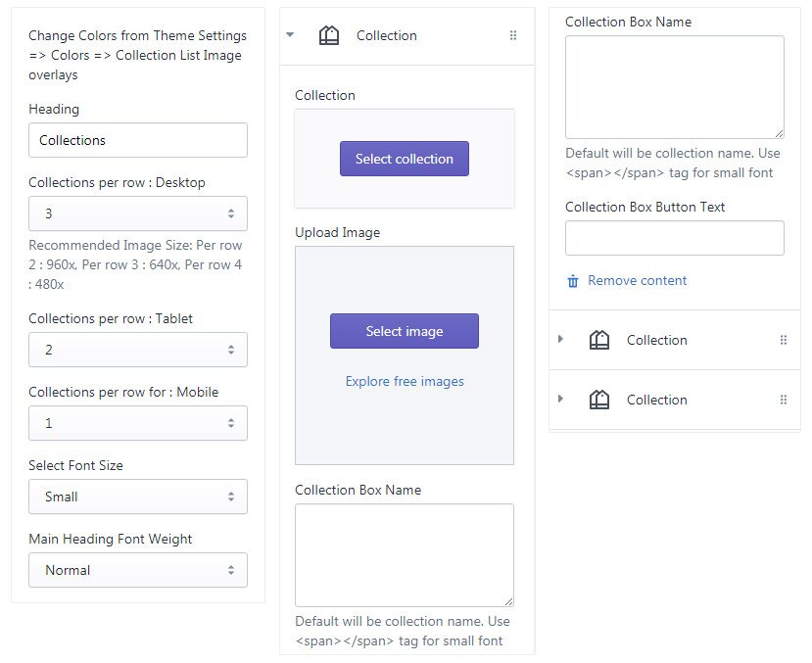
Task: Click the trash icon beside Remove content
Action: [573, 281]
